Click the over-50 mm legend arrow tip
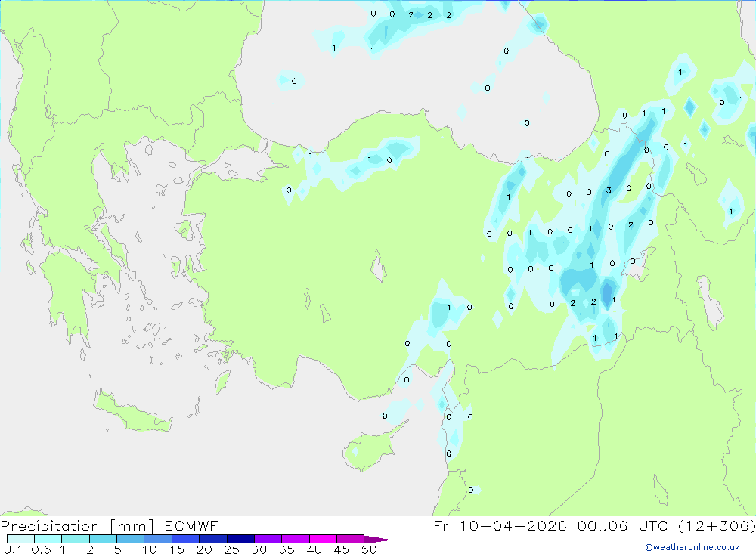 pos(379,540)
